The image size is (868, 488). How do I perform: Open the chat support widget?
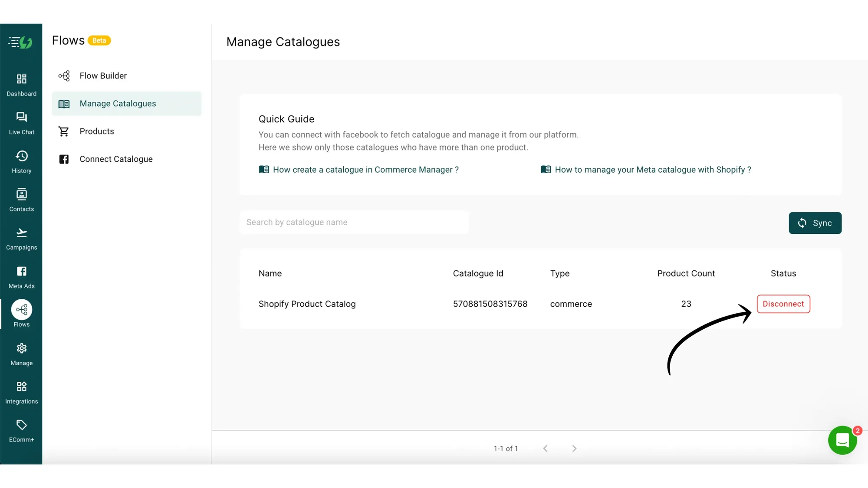click(842, 440)
